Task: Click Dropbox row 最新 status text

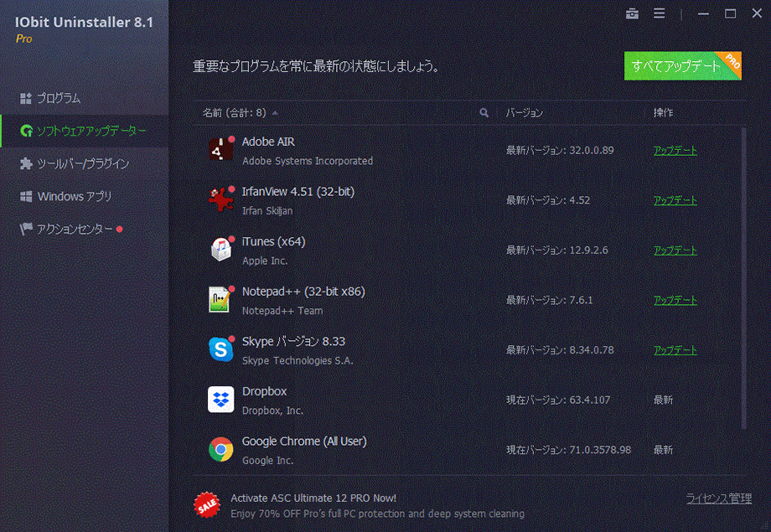Action: tap(663, 400)
